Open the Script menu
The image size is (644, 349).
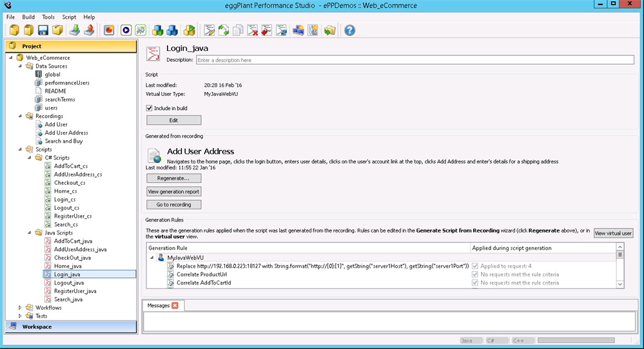[x=69, y=17]
